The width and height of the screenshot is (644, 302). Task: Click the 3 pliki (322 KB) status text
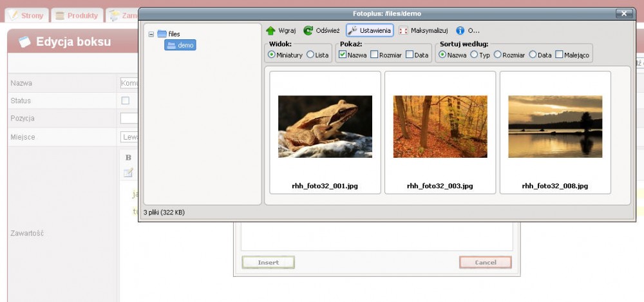164,212
